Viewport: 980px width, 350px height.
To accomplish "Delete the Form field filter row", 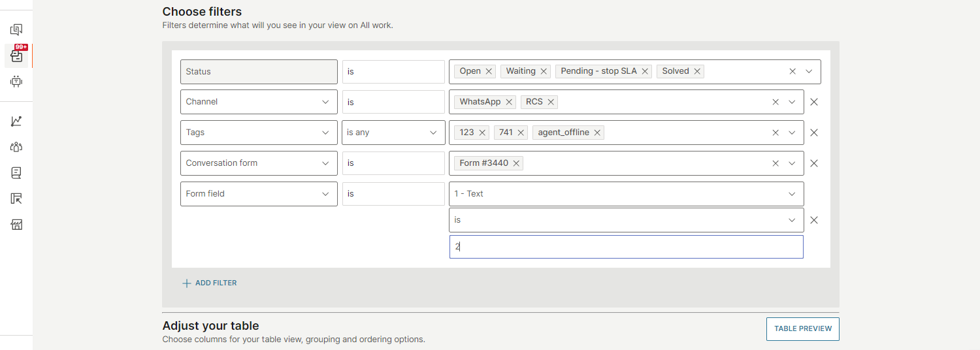I will tap(814, 220).
